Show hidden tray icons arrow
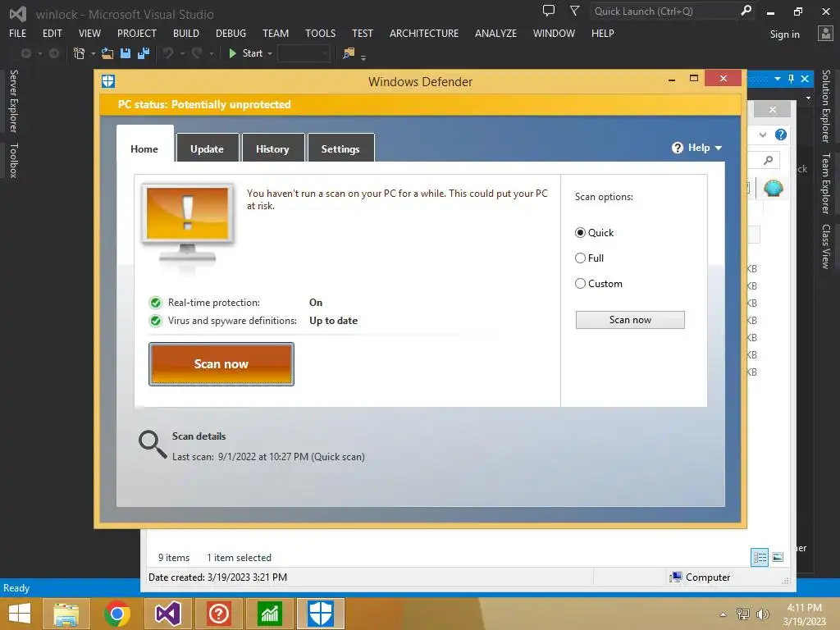The image size is (840, 630). tap(724, 614)
